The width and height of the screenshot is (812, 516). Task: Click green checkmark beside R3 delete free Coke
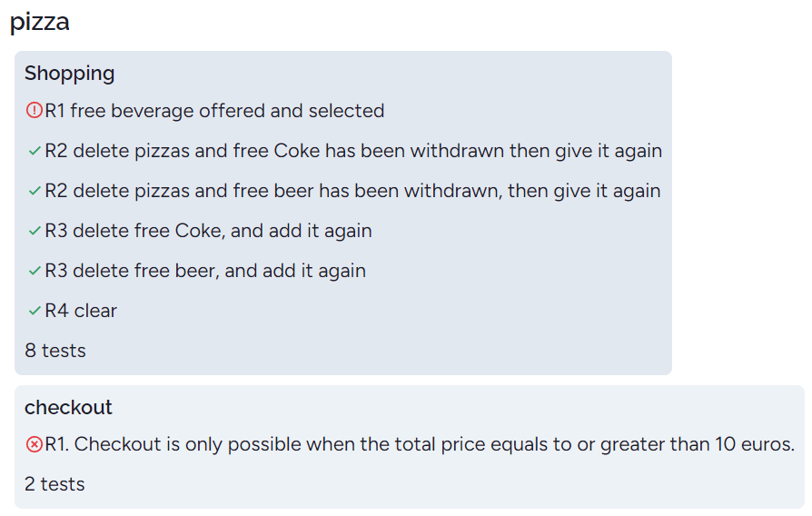(x=35, y=231)
